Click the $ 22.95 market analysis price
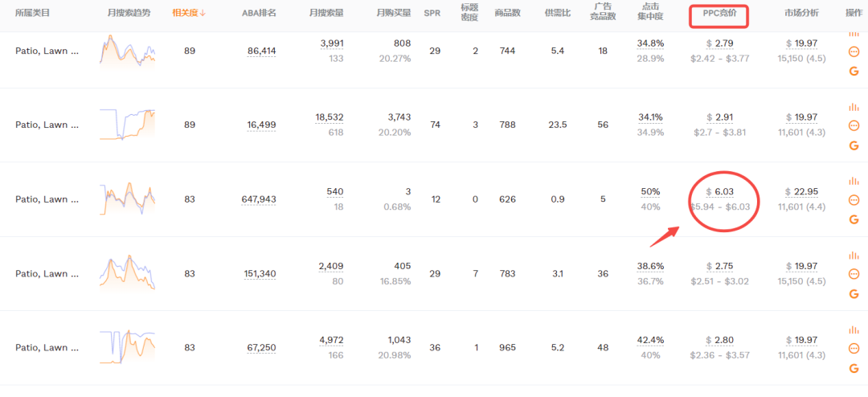The image size is (868, 397). coord(801,192)
